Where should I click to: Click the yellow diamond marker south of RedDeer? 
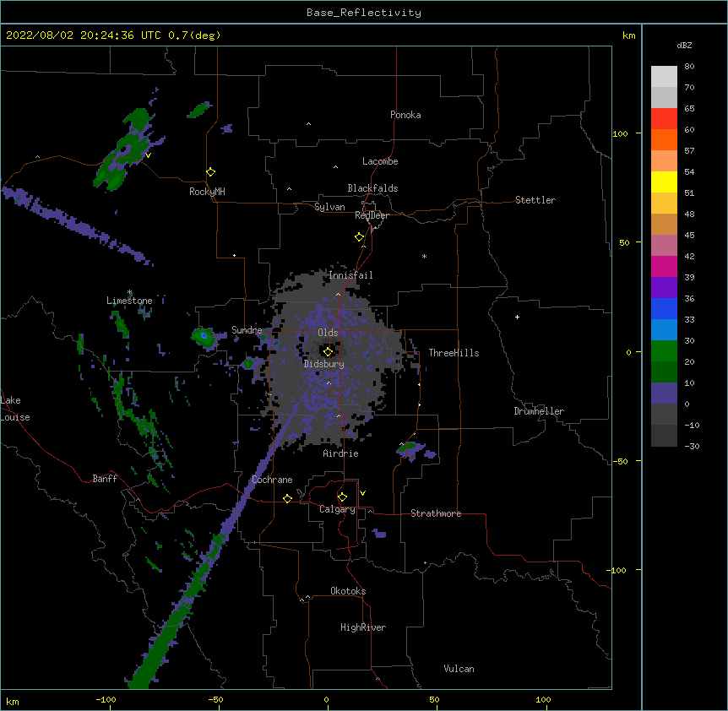(x=360, y=236)
